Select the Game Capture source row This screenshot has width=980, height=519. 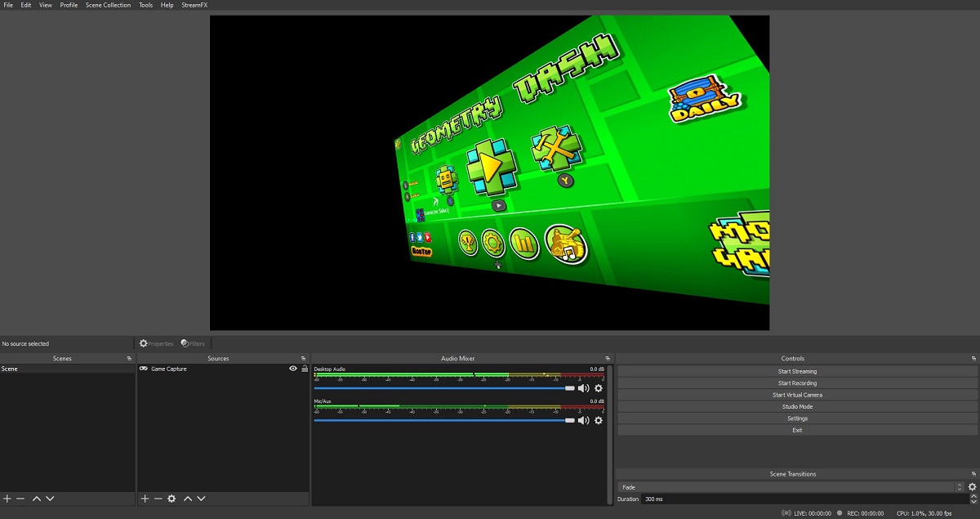[223, 369]
